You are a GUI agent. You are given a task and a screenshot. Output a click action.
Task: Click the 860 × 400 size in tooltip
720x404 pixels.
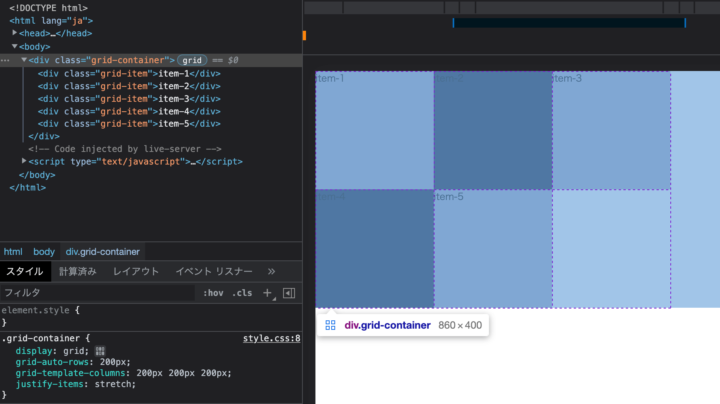(460, 325)
